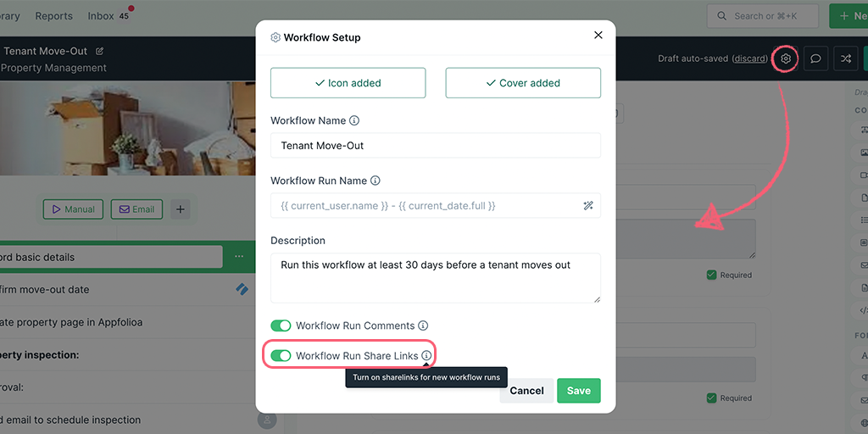Click info icon beside Workflow Run Name
Viewport: 868px width, 434px height.
375,181
